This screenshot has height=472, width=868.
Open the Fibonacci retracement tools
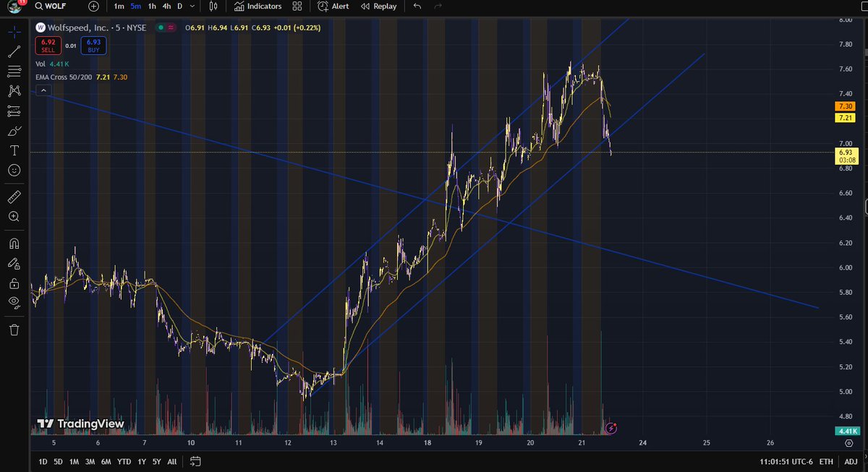(x=14, y=71)
